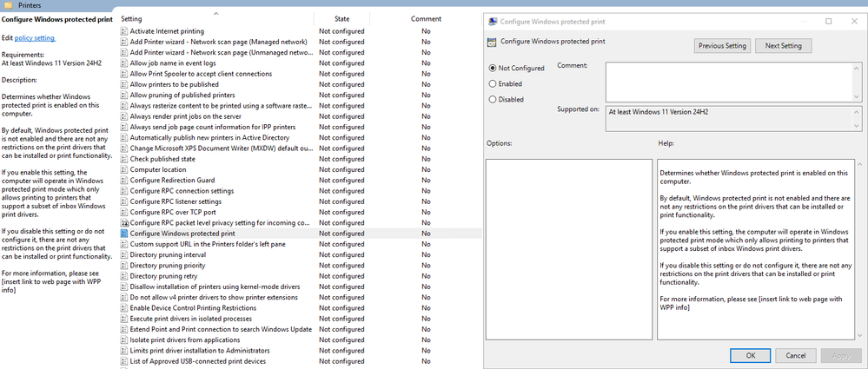Image resolution: width=868 pixels, height=369 pixels.
Task: Click the policy icon beside Activate Internet printing
Action: [x=124, y=31]
